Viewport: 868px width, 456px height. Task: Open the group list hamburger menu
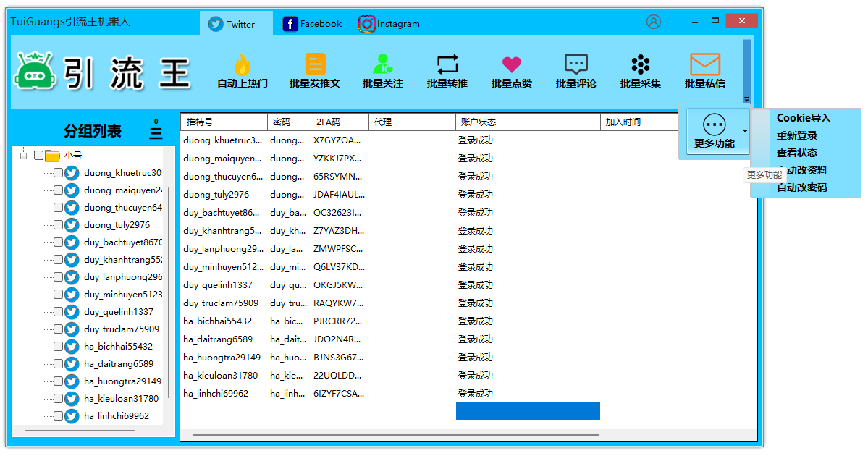[156, 133]
